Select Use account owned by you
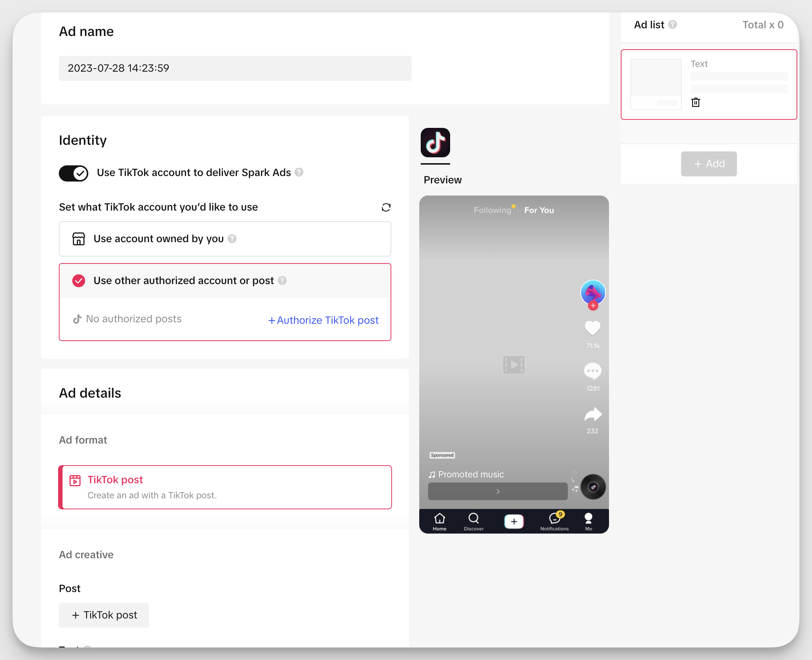Viewport: 812px width, 660px height. [225, 239]
